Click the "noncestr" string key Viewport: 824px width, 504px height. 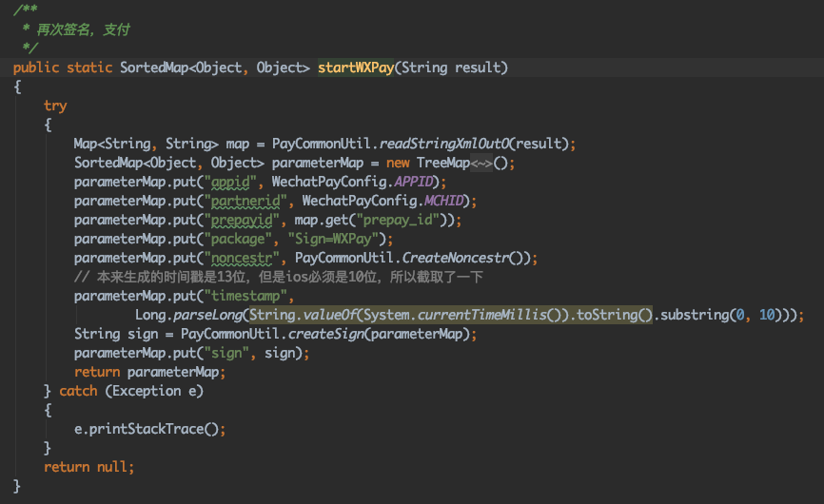click(242, 258)
